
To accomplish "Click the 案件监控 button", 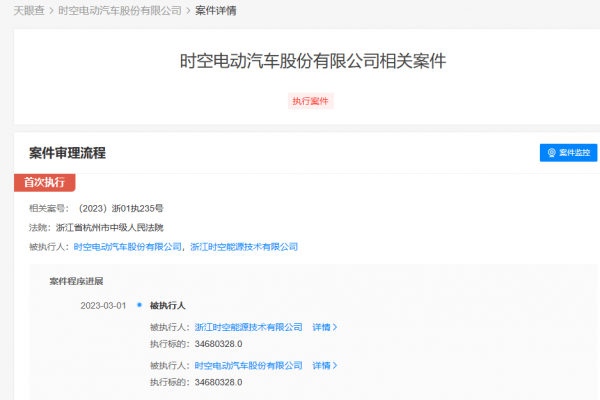I will tap(568, 153).
